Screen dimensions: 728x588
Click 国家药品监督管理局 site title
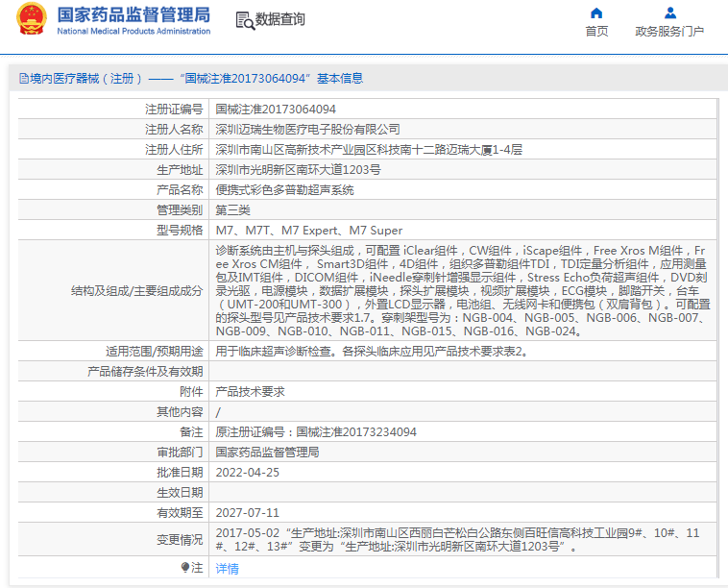pos(133,14)
